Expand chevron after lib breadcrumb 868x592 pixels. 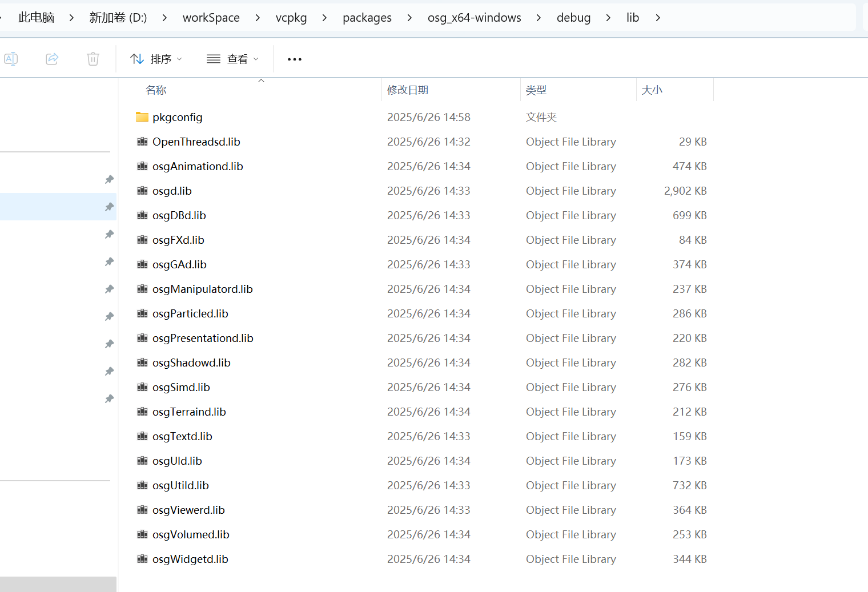click(x=658, y=18)
